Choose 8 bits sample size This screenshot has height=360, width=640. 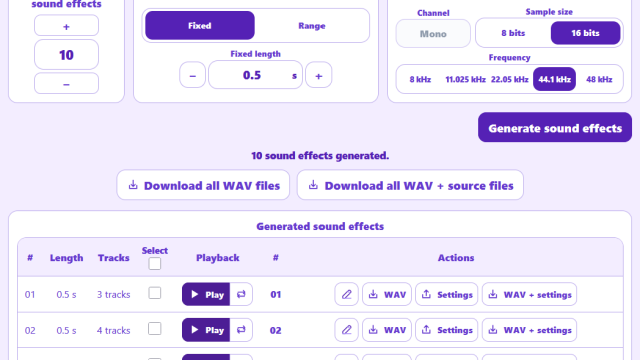point(513,33)
